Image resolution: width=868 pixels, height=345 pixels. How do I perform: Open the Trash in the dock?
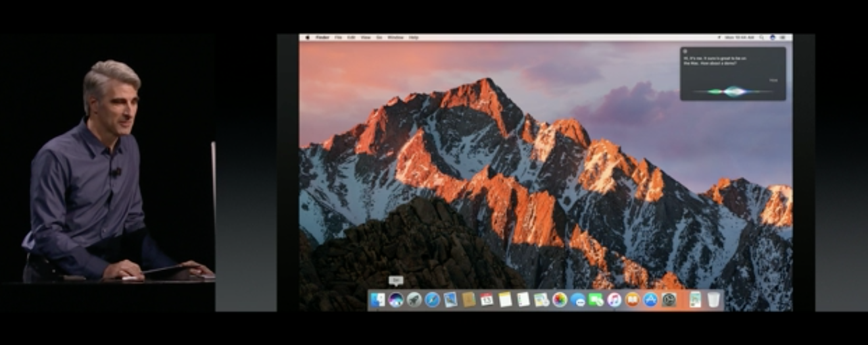[x=713, y=300]
